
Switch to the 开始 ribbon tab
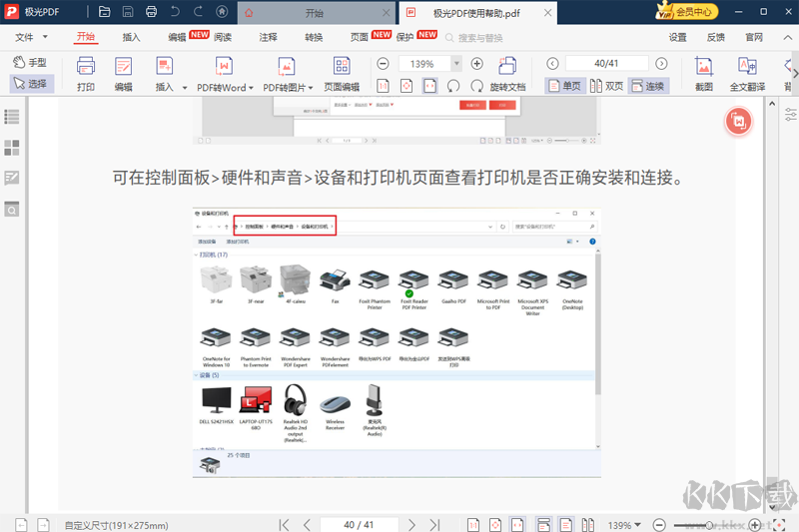(x=86, y=37)
